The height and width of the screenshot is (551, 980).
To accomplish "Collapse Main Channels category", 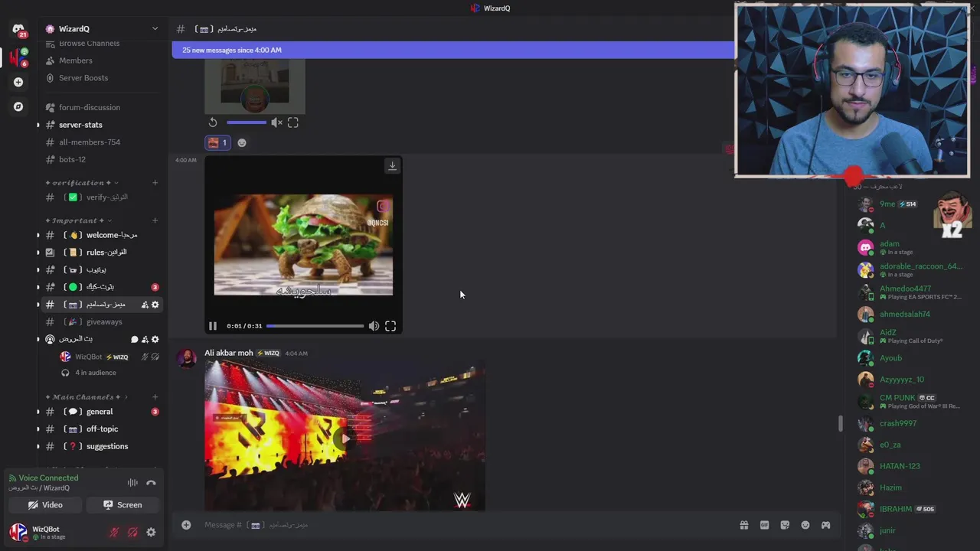I will [x=86, y=397].
